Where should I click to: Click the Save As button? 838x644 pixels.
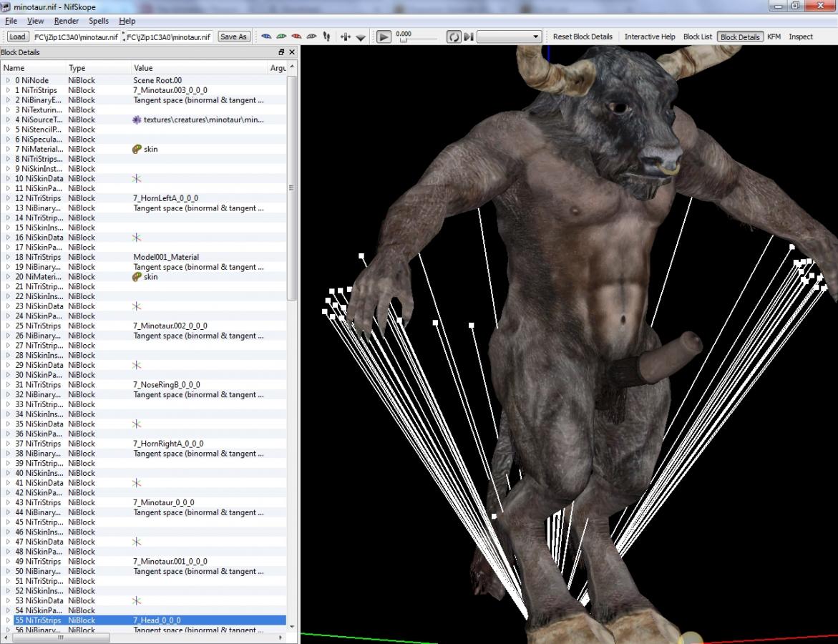pos(233,37)
